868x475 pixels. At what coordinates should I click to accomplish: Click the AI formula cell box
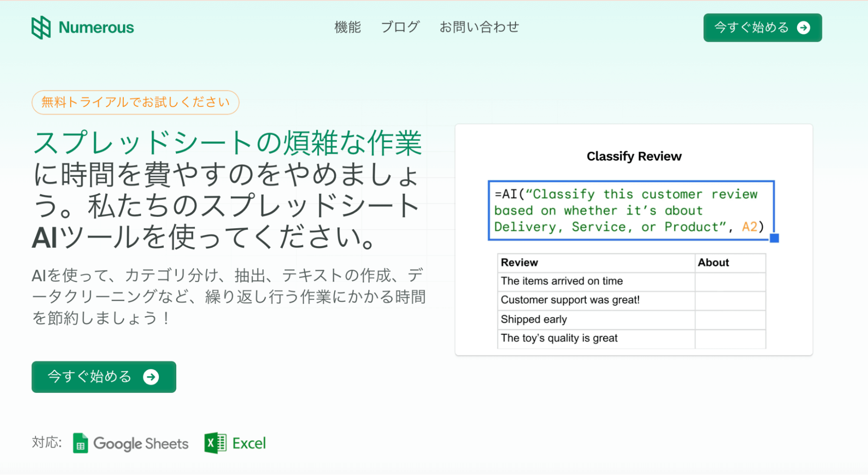(x=630, y=210)
